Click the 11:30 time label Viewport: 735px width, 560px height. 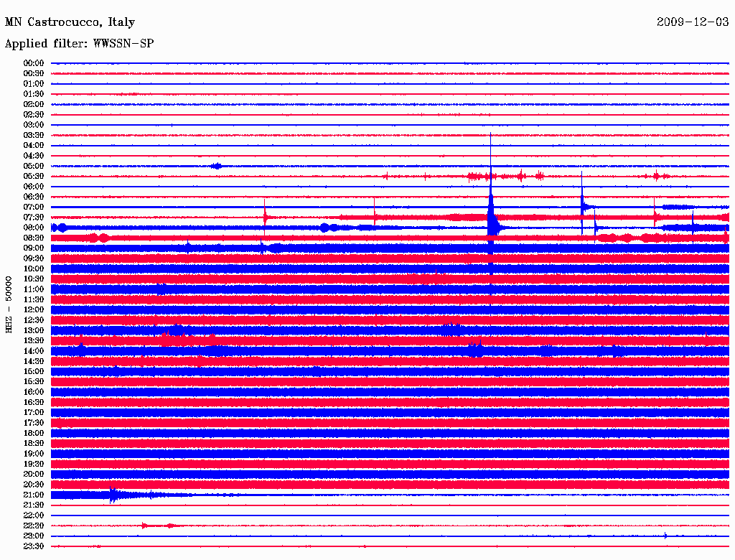(34, 299)
